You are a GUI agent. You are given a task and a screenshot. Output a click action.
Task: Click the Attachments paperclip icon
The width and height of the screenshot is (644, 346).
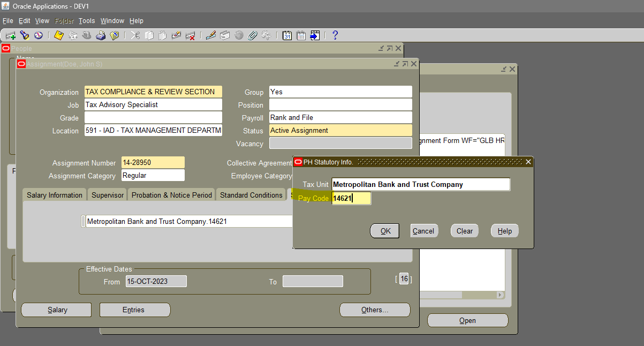click(x=253, y=35)
